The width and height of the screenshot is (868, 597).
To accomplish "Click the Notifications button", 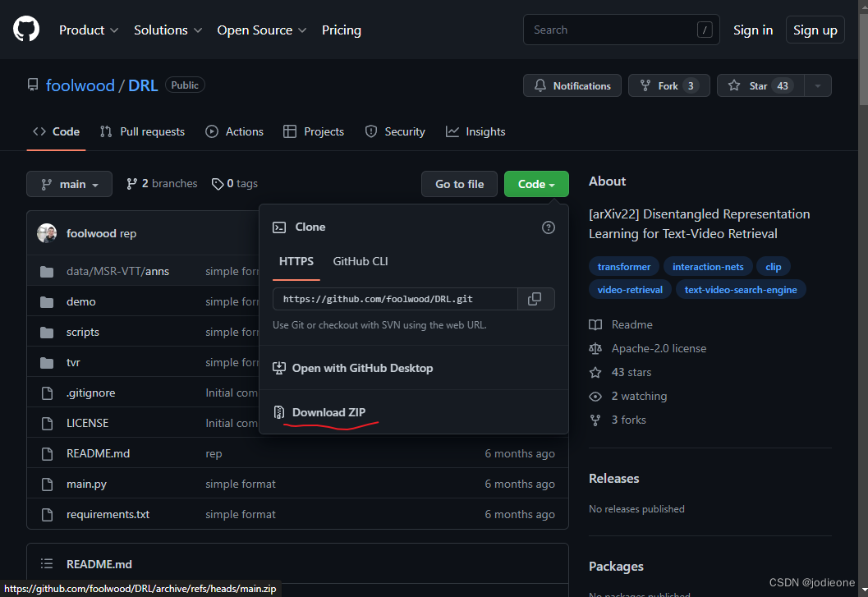I will [572, 85].
